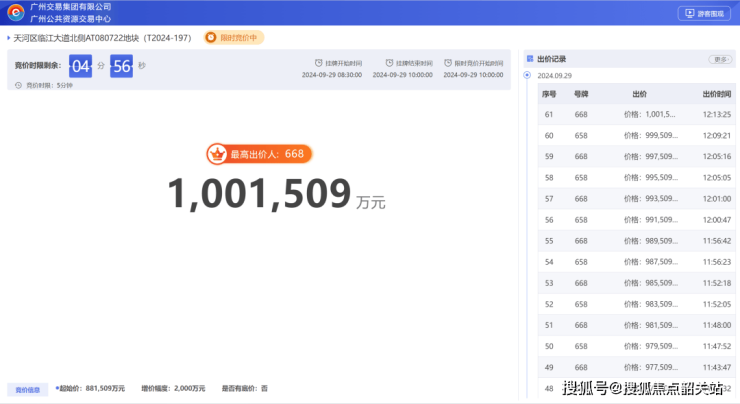The image size is (740, 404).
Task: Click the clock icon next to 挂牌结束时间
Action: click(x=389, y=63)
